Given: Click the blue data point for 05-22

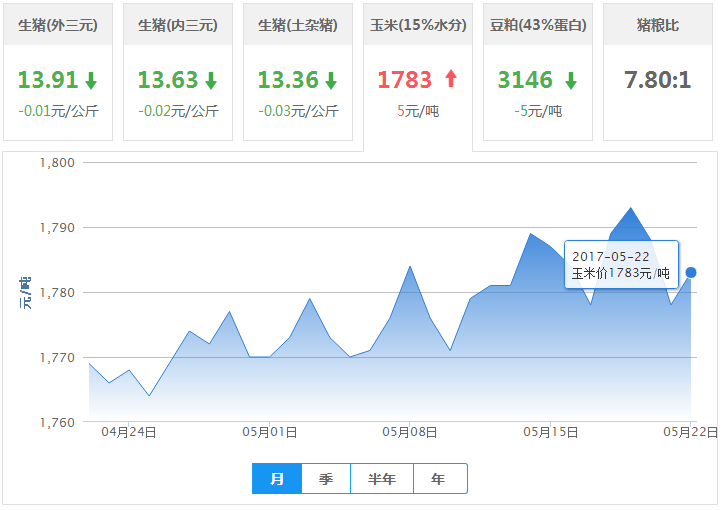Looking at the screenshot, I should [691, 273].
